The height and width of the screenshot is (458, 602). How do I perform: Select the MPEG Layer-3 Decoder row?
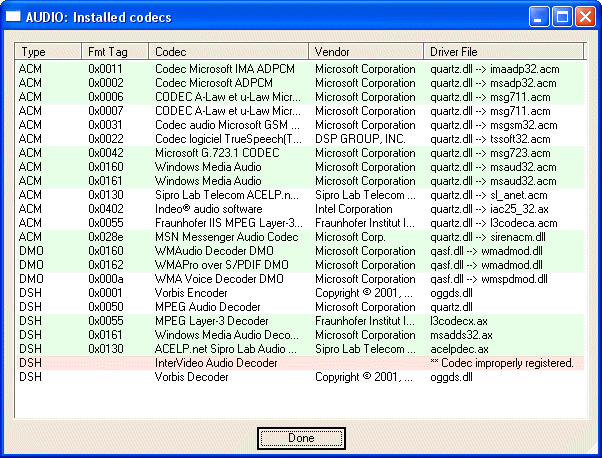click(x=300, y=321)
